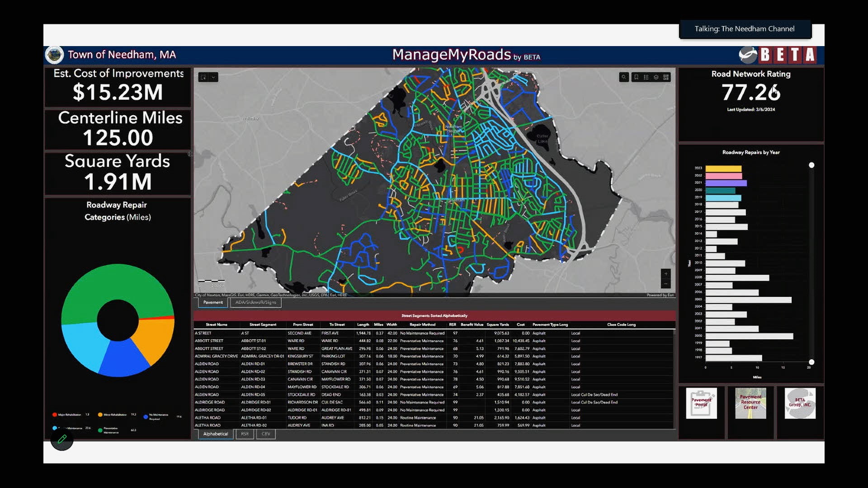Image resolution: width=868 pixels, height=488 pixels.
Task: Open the BETA Group, INC. tile
Action: point(800,403)
